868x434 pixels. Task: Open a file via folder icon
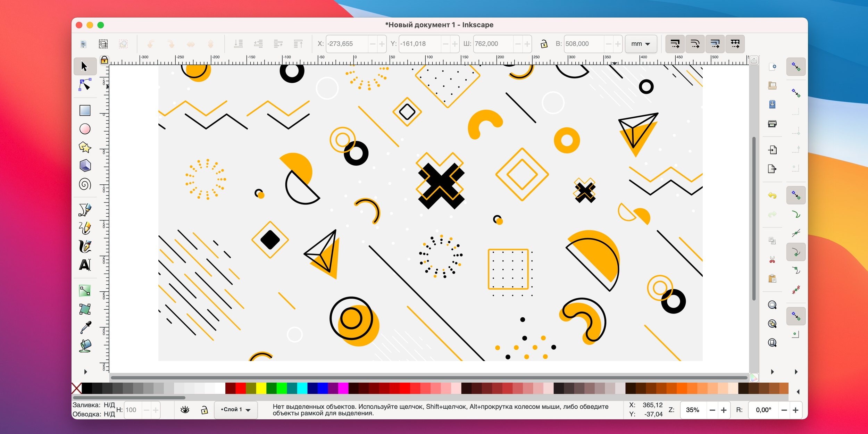click(x=772, y=85)
